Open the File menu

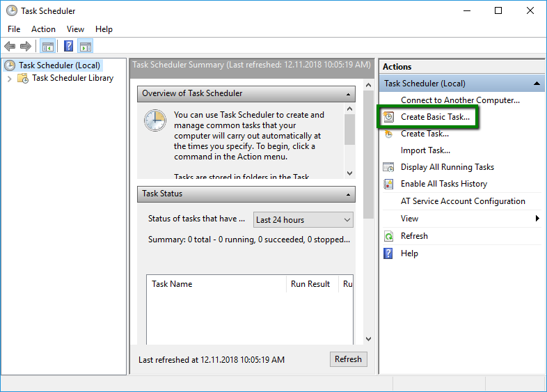pyautogui.click(x=14, y=29)
